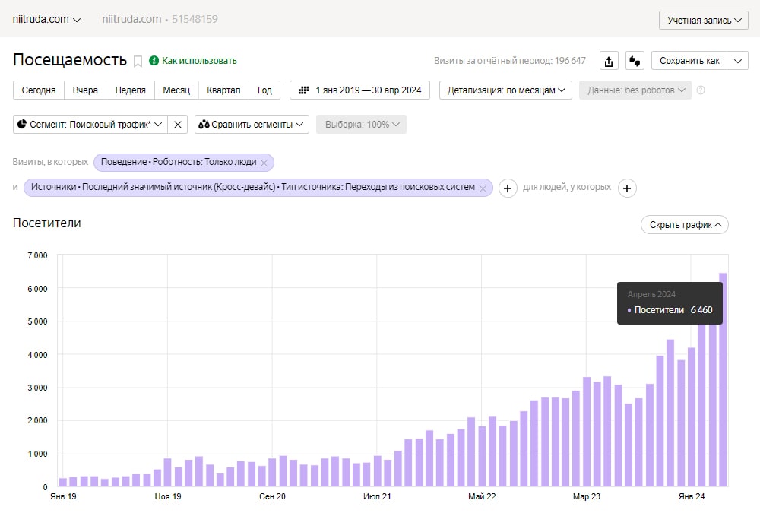The width and height of the screenshot is (760, 532).
Task: Click the Посещаемость report title
Action: coord(70,60)
